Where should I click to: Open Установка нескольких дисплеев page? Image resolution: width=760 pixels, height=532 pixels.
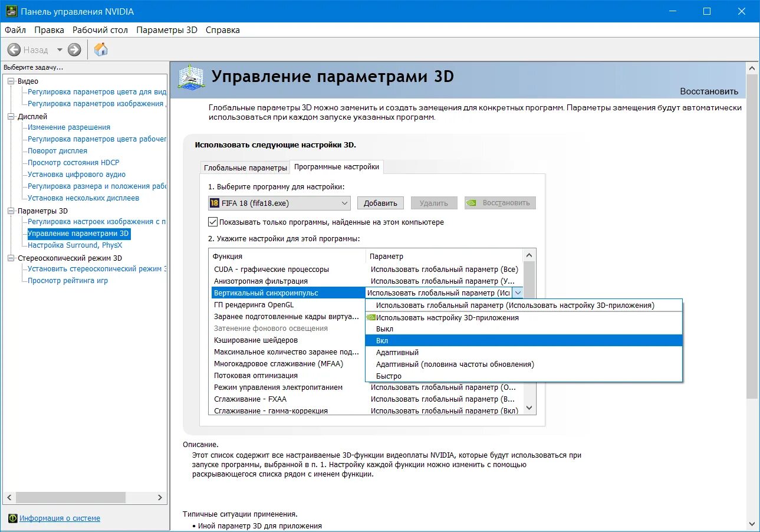83,198
